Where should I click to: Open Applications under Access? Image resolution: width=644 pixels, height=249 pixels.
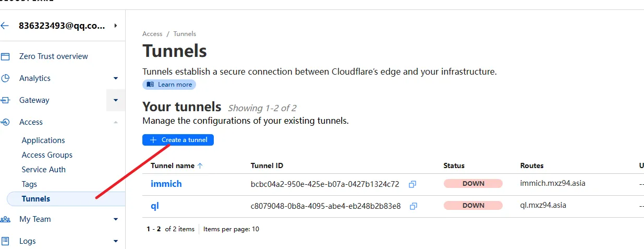(43, 140)
